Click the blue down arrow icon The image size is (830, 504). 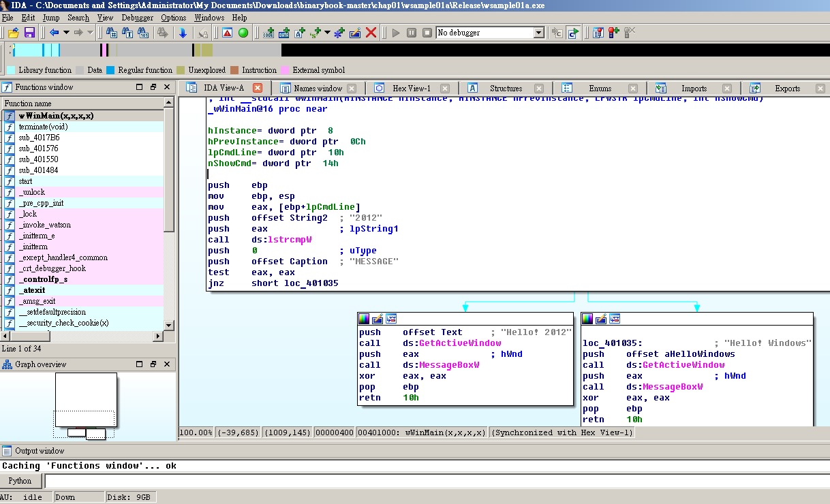pos(183,33)
